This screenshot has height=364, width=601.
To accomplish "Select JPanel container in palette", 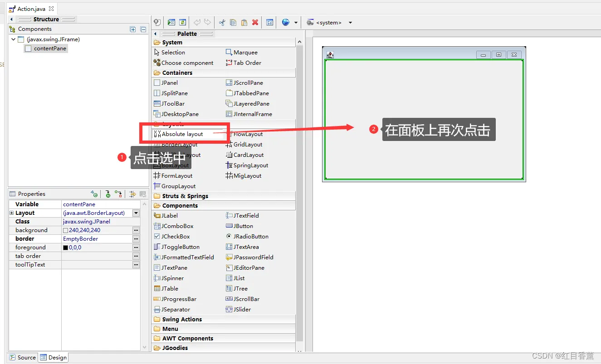I will (166, 83).
